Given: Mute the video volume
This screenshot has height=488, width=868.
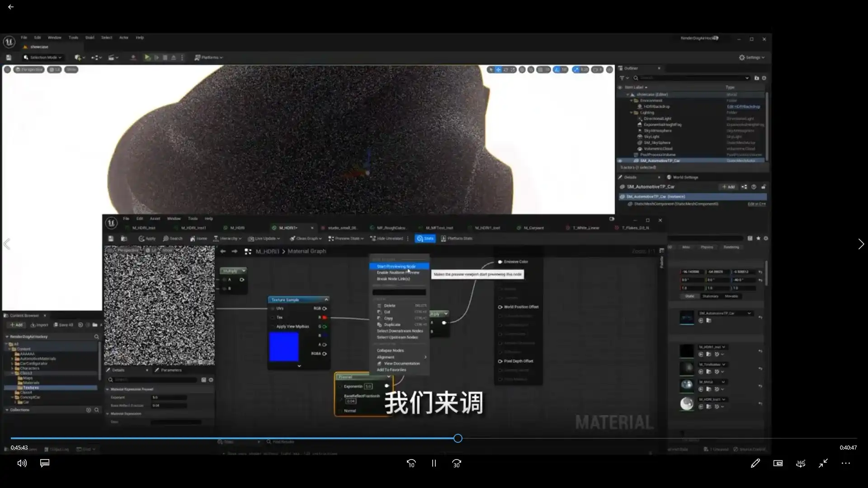Looking at the screenshot, I should [21, 463].
